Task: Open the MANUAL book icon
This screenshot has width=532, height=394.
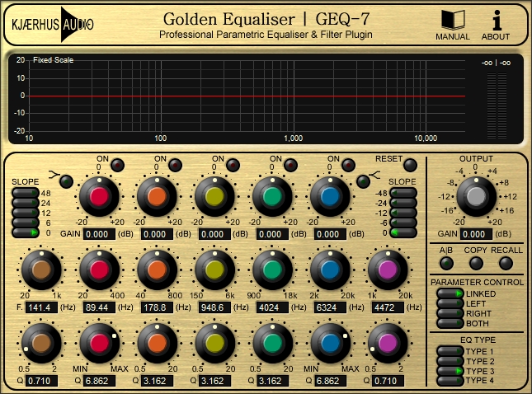Action: click(453, 20)
